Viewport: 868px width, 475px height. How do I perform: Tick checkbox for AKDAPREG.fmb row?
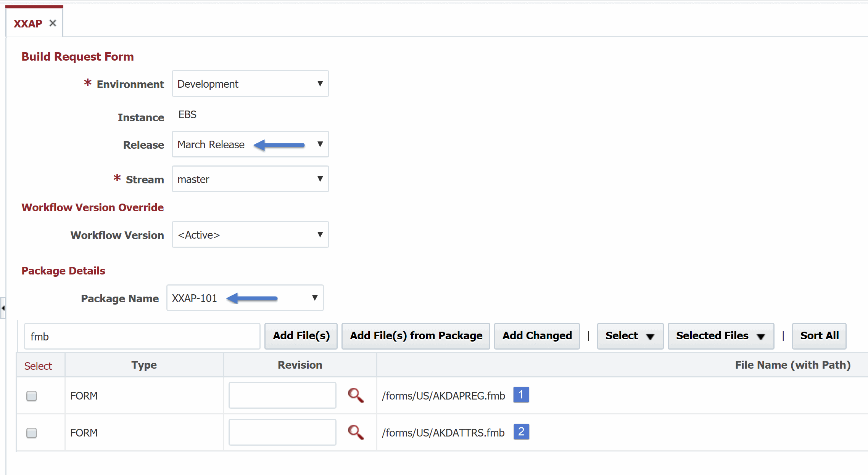[32, 396]
